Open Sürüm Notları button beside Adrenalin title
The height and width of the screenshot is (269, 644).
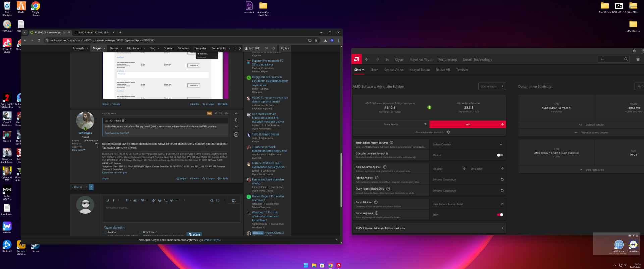point(492,86)
